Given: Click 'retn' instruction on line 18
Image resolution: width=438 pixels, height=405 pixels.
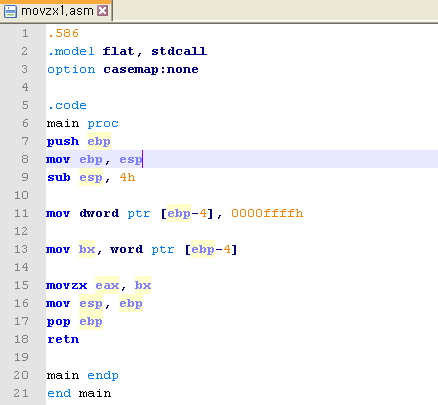Looking at the screenshot, I should tap(63, 339).
